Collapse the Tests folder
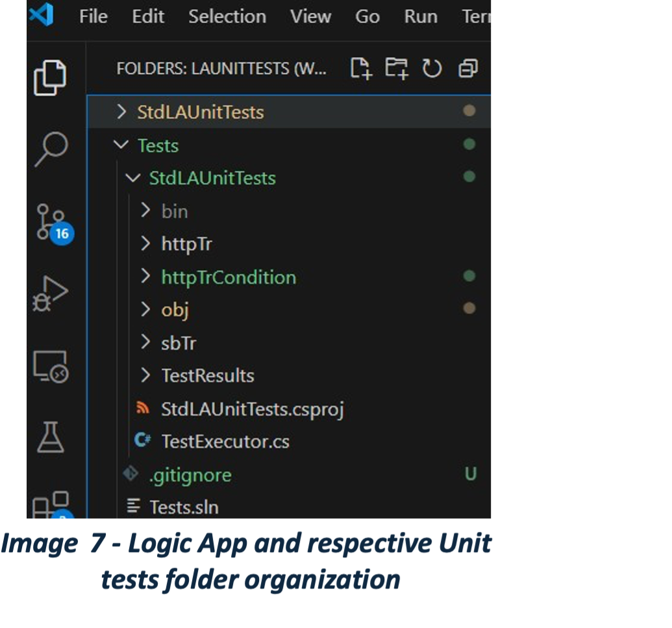The image size is (672, 628). coord(158,145)
